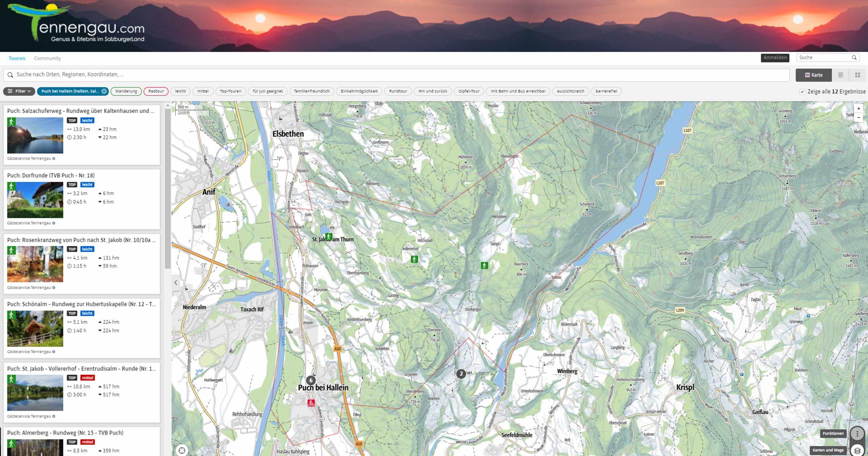Viewport: 868px width, 456px height.
Task: Toggle the Wanderung filter chip
Action: 126,91
